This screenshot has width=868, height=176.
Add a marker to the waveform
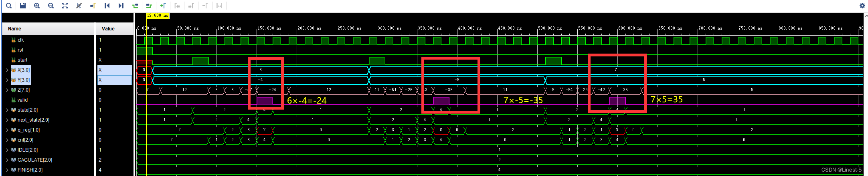tap(163, 6)
